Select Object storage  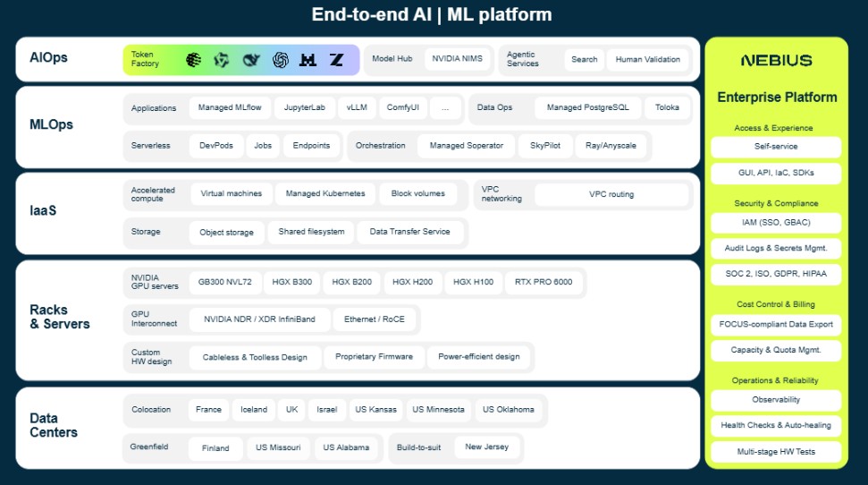click(x=226, y=233)
